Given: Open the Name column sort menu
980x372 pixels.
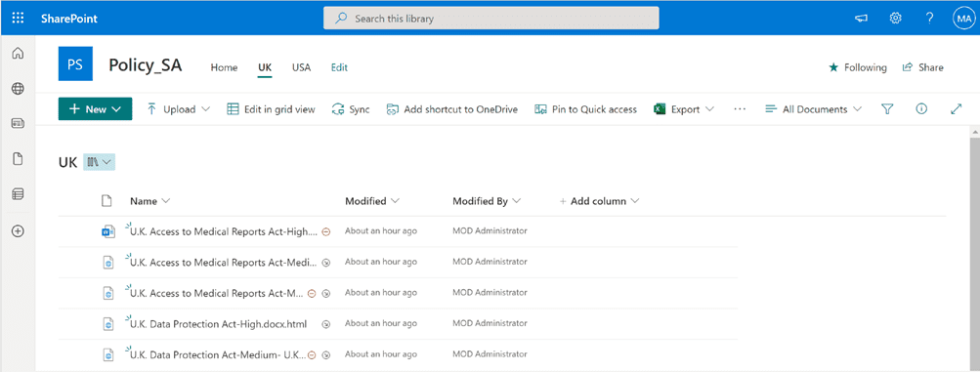Looking at the screenshot, I should (x=150, y=201).
